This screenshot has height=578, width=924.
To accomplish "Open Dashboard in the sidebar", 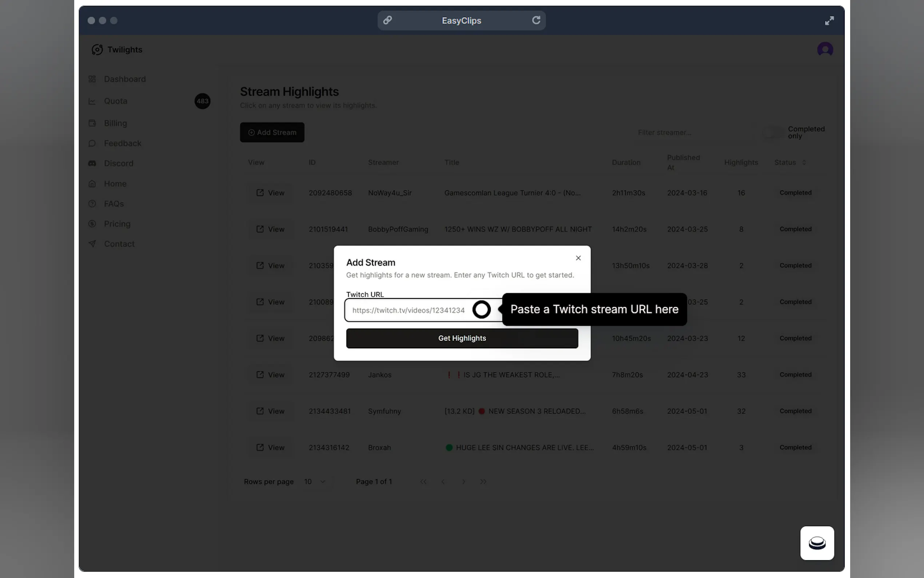I will click(x=124, y=79).
